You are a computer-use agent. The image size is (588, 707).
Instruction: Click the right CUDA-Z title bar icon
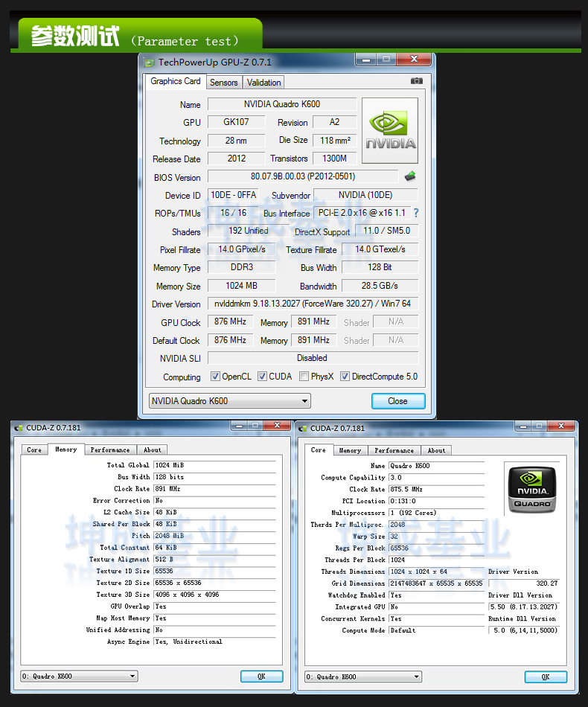302,428
